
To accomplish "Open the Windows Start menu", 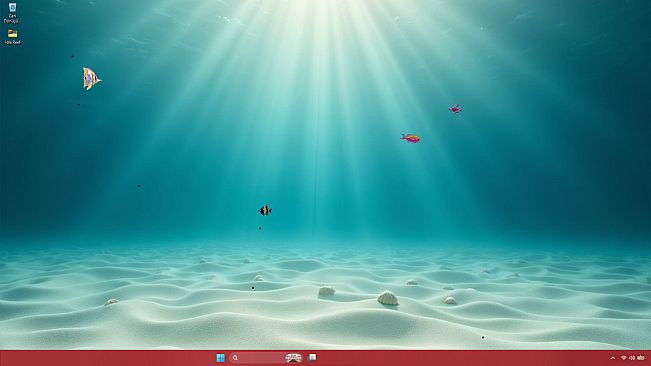I will click(220, 358).
